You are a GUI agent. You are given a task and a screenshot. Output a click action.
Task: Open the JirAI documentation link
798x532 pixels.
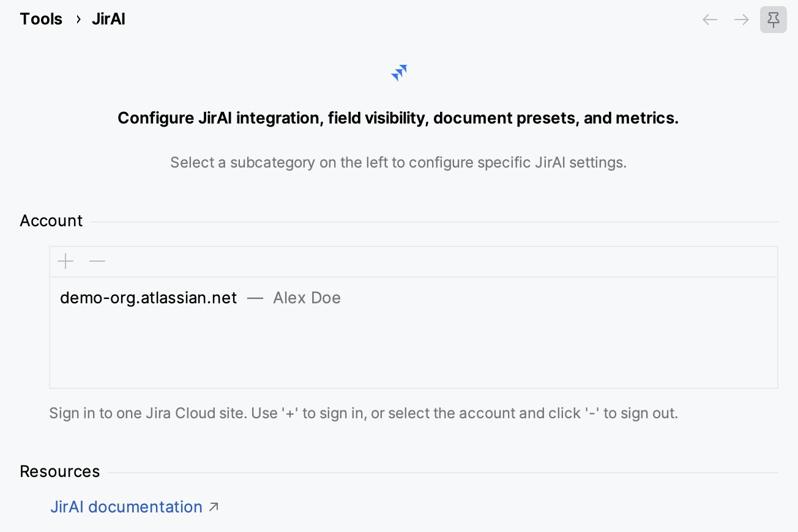[x=127, y=506]
